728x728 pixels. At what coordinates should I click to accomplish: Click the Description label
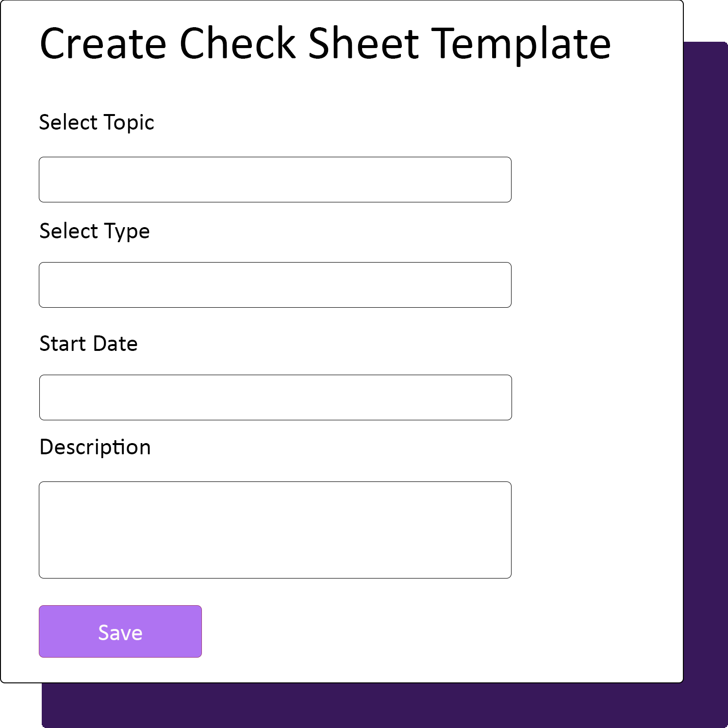[95, 447]
